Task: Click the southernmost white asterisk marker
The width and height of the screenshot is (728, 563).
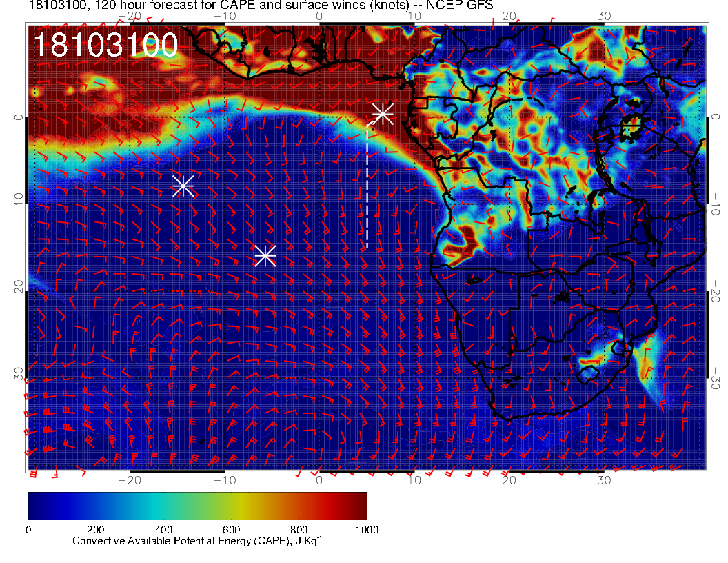Action: coord(265,256)
